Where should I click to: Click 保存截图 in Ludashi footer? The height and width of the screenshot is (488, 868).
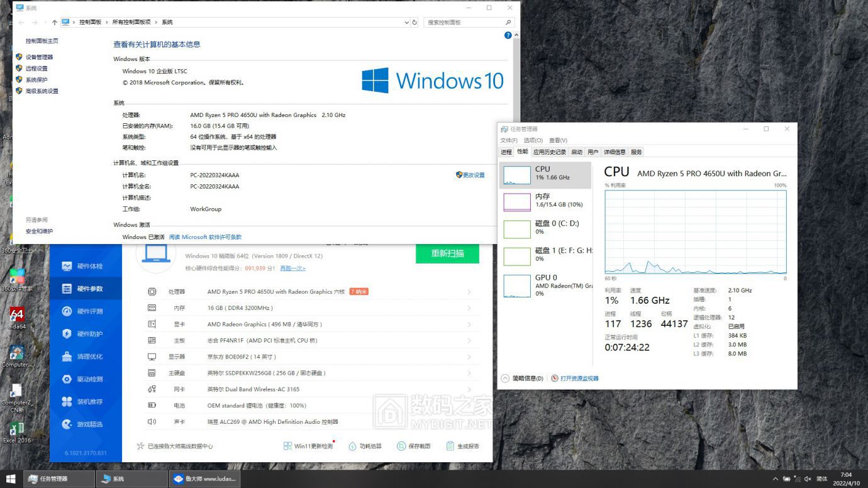pyautogui.click(x=414, y=446)
